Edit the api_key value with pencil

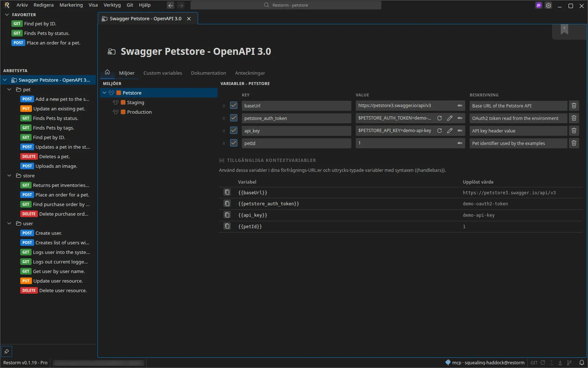click(450, 131)
